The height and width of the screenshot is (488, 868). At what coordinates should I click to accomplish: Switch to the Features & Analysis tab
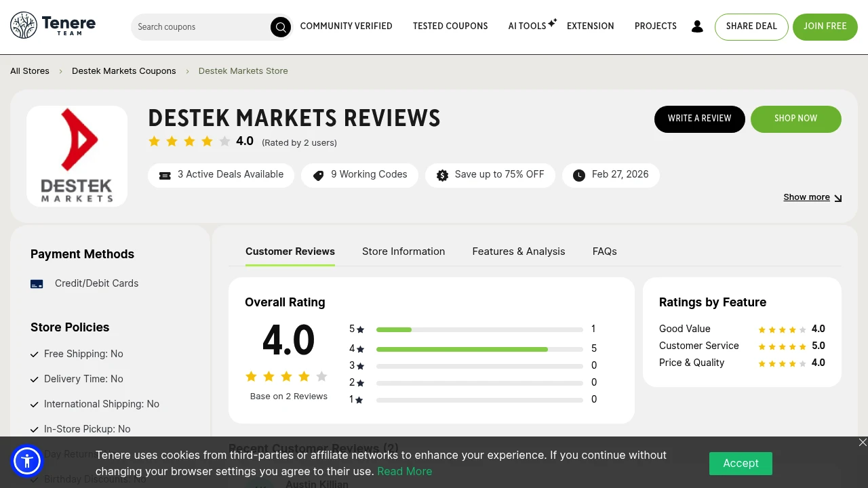tap(519, 251)
